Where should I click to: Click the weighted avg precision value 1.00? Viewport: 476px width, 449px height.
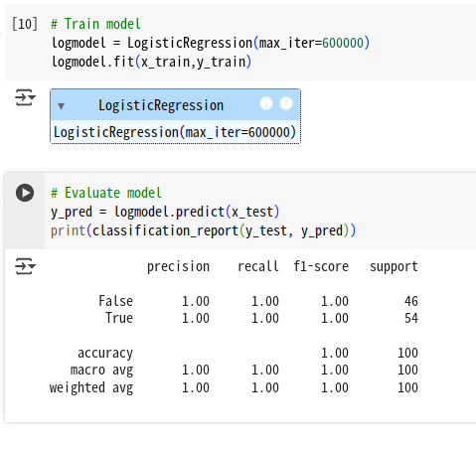click(x=196, y=387)
